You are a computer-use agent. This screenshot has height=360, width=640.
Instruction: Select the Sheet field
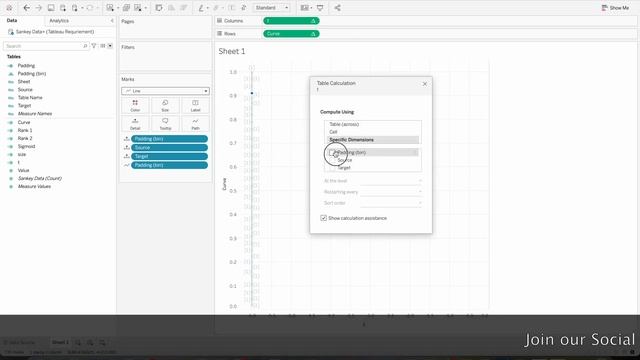click(24, 82)
